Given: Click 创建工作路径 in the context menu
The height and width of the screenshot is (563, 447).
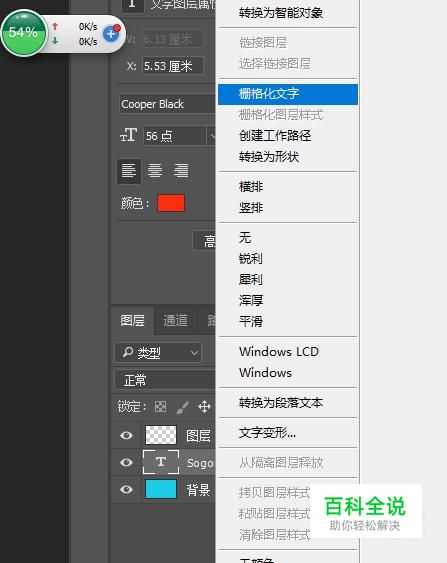Looking at the screenshot, I should 275,135.
